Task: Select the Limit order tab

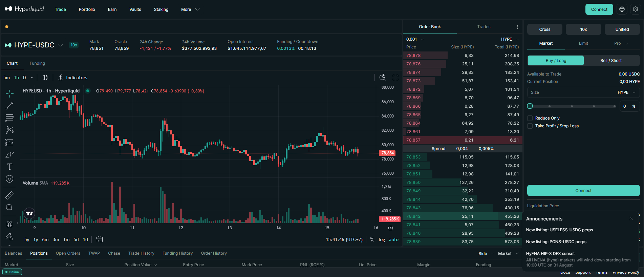Action: click(583, 43)
